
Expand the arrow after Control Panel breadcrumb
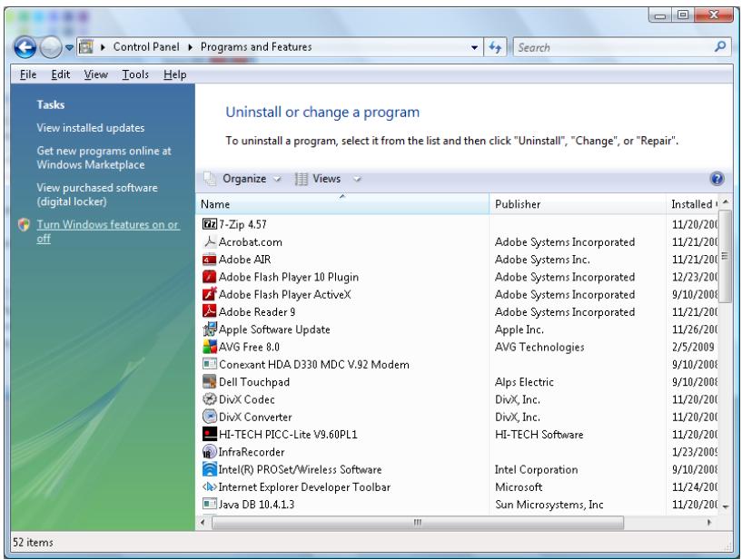click(x=190, y=47)
